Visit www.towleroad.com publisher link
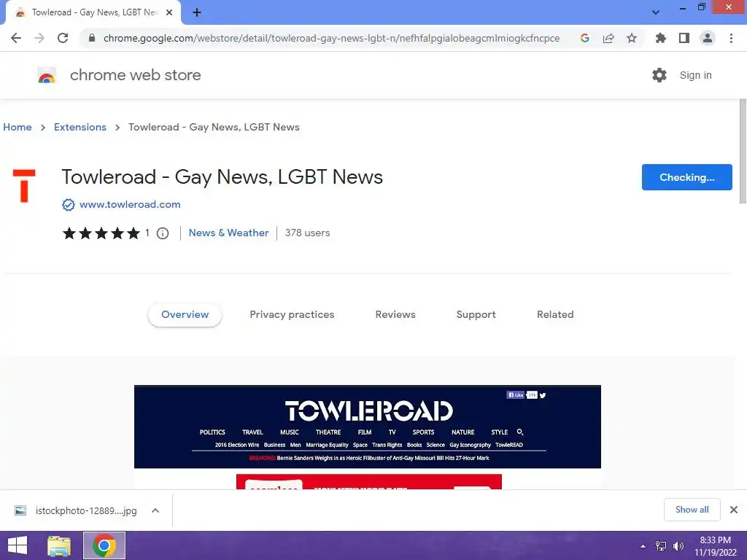The width and height of the screenshot is (747, 560). click(130, 205)
